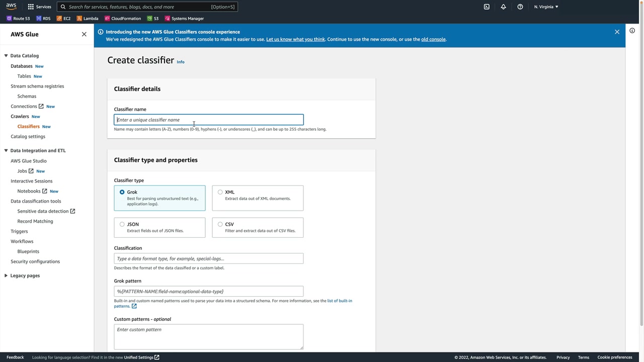Open the info panel icon at right
The height and width of the screenshot is (362, 644).
click(632, 31)
